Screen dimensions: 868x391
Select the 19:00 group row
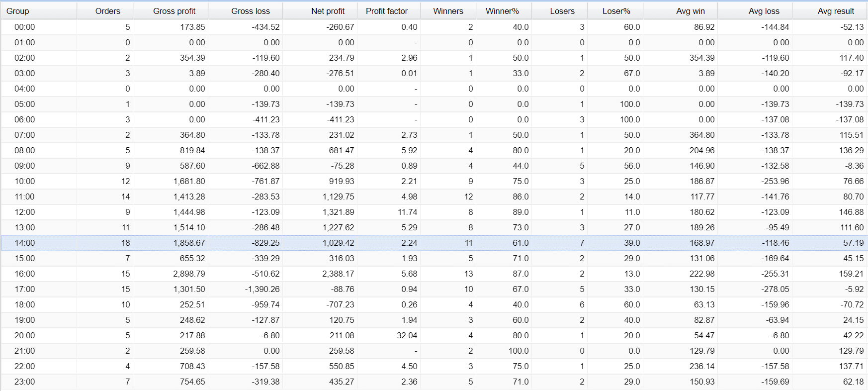[434, 320]
